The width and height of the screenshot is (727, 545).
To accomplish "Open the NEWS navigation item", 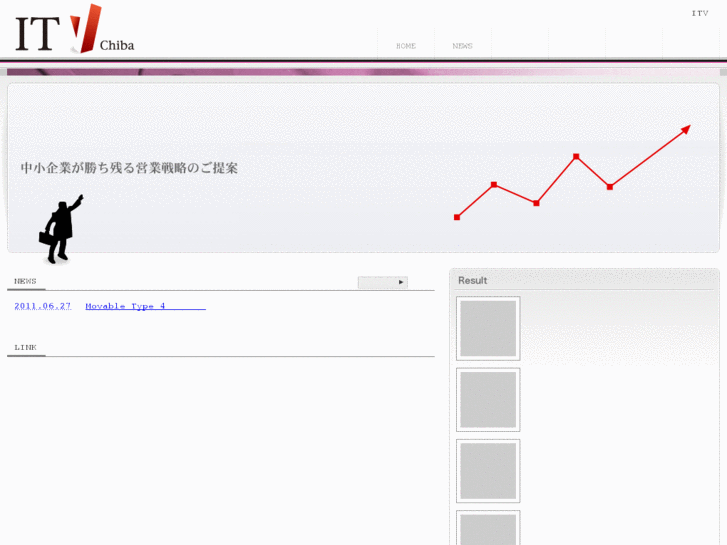I will coord(462,46).
